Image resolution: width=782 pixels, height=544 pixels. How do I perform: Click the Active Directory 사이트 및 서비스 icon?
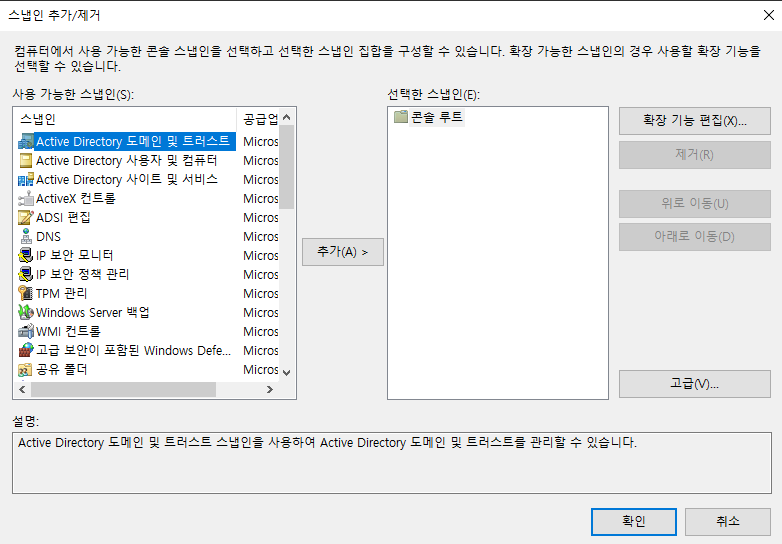[x=26, y=180]
